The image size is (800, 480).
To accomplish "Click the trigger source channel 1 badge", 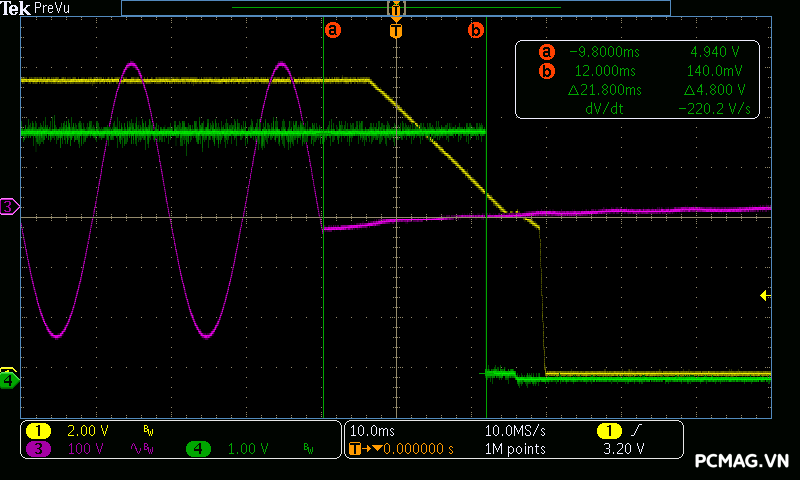I will click(x=608, y=430).
